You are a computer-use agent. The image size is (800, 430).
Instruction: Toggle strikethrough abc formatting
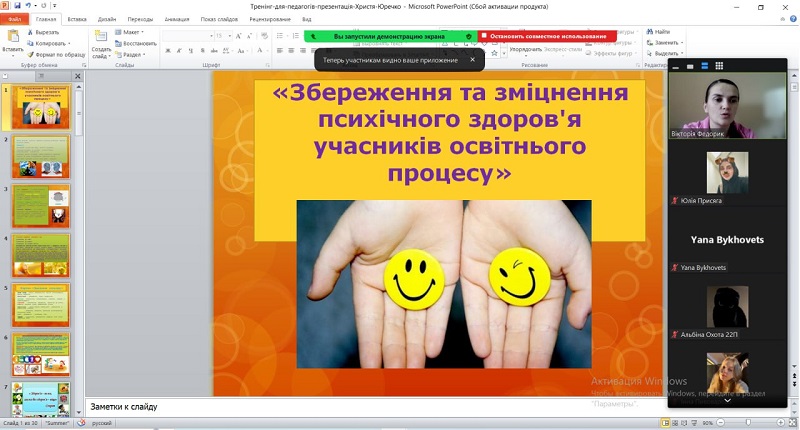click(214, 50)
